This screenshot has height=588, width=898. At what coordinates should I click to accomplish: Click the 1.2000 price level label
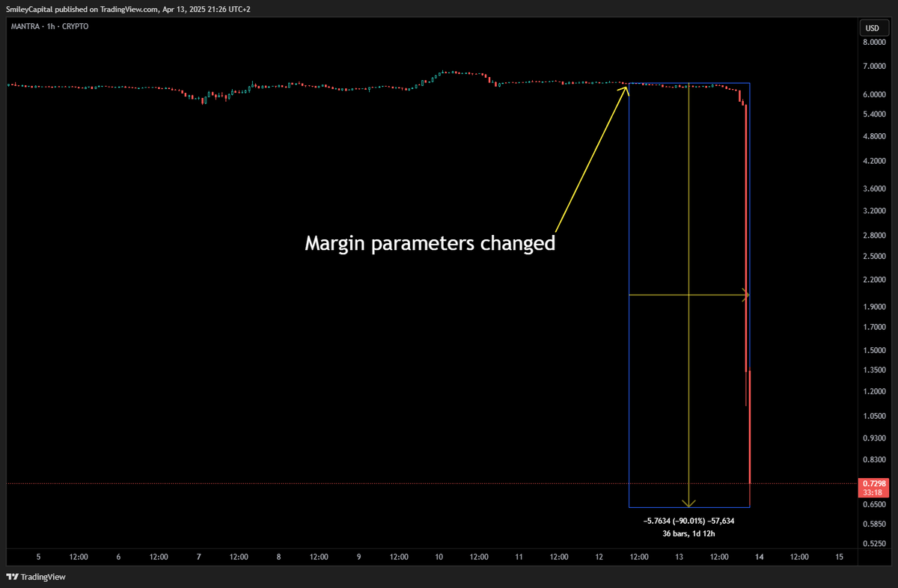coord(875,391)
